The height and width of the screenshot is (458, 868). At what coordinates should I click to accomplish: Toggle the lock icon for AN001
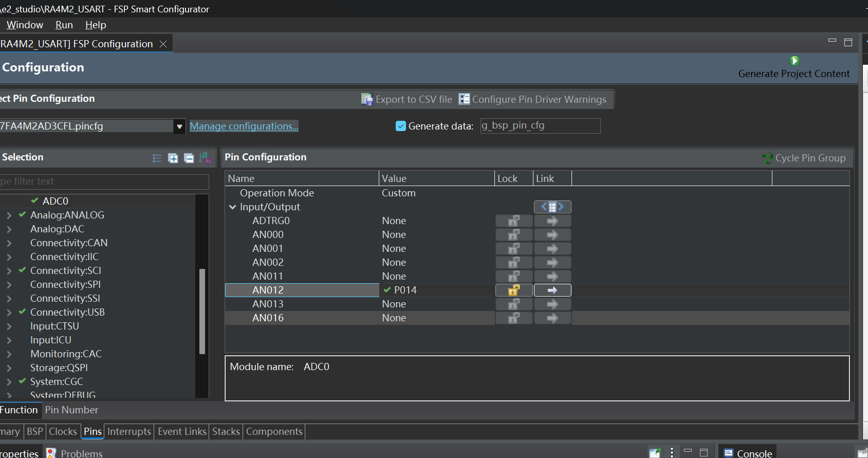pos(514,249)
